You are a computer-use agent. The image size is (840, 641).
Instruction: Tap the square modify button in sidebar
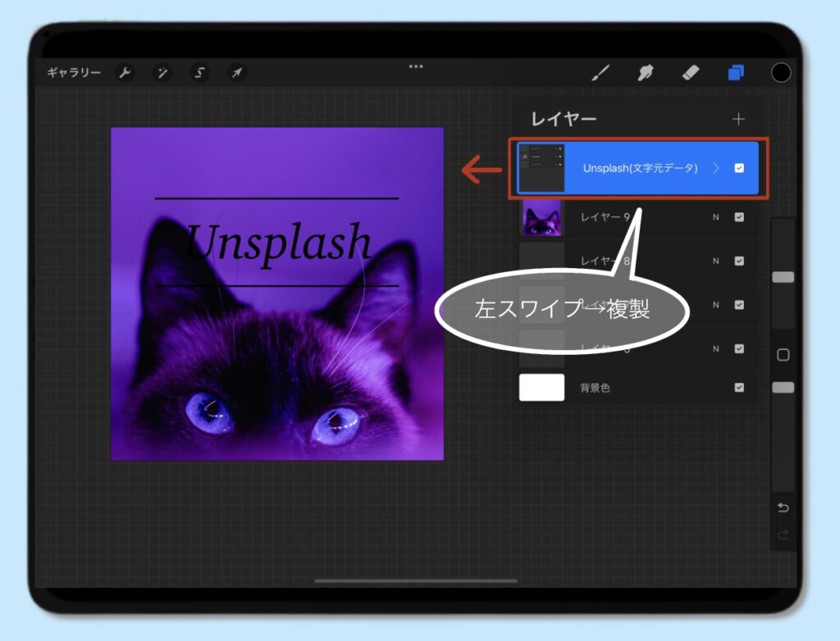pos(783,354)
